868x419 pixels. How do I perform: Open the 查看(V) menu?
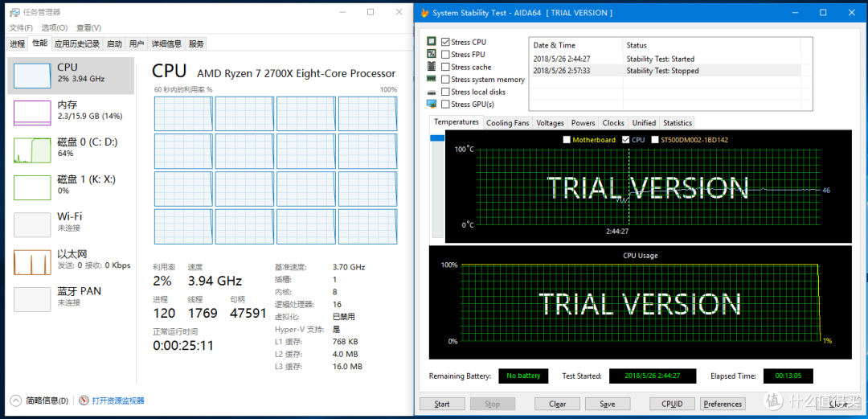tap(88, 27)
